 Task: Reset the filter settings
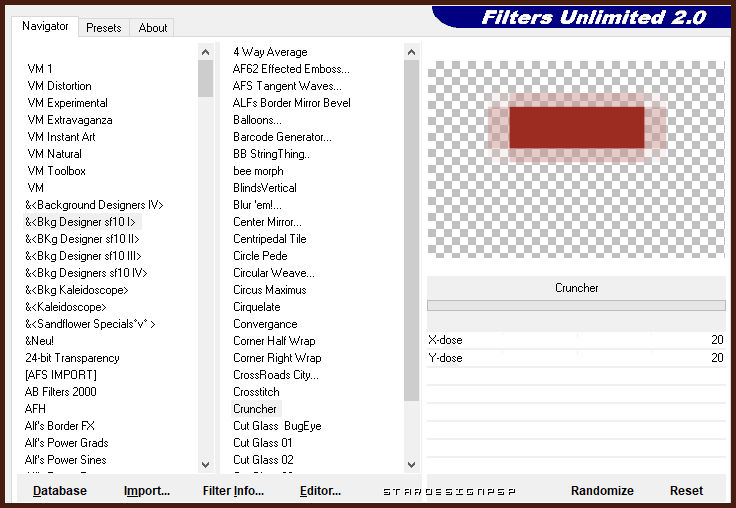686,491
